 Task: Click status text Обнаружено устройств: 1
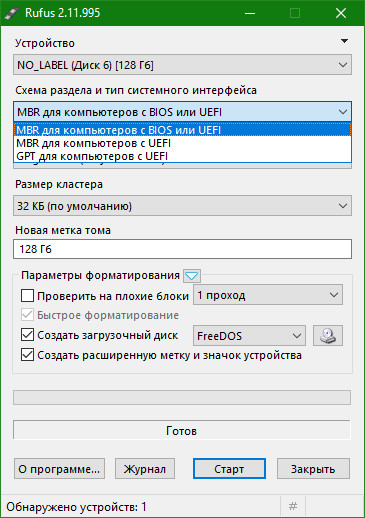click(76, 507)
